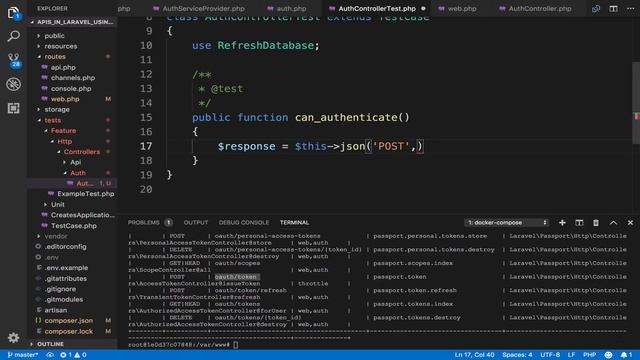Screen dimensions: 640x360
Task: Open the AuthController.php editor tab
Action: [x=536, y=9]
